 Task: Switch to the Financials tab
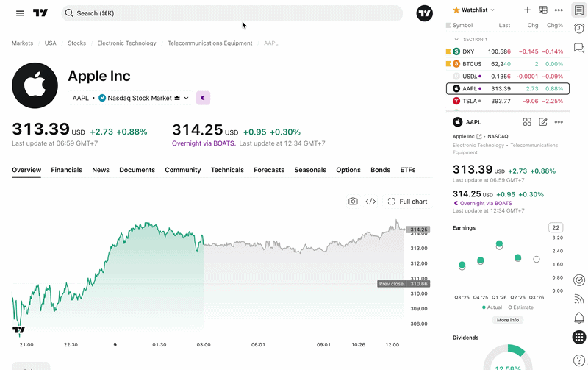66,170
